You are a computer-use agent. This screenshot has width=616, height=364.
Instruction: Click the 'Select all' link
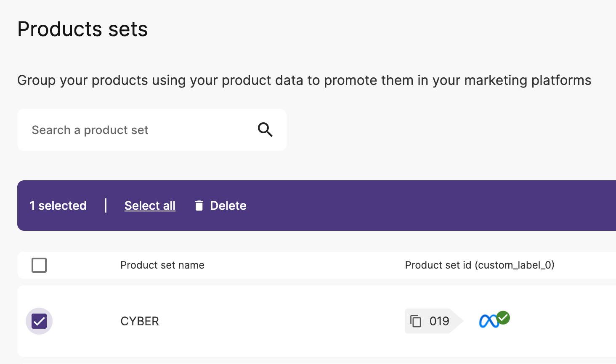pos(150,206)
